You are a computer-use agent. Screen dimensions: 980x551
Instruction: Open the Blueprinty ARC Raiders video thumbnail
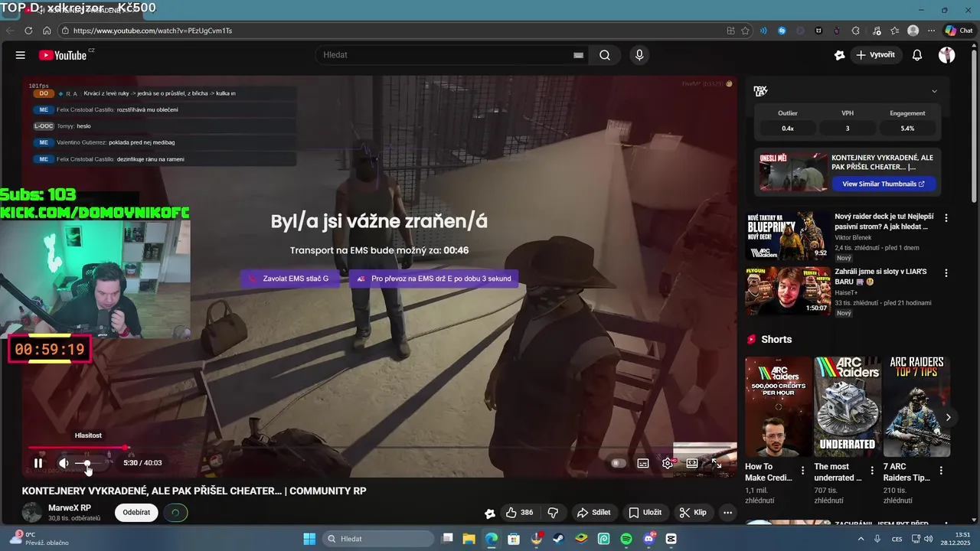(788, 236)
